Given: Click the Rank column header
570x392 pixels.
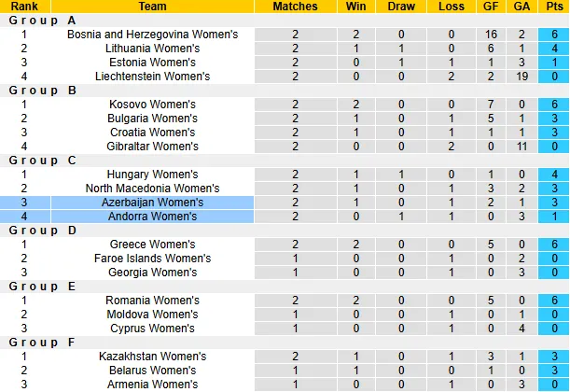Looking at the screenshot, I should pyautogui.click(x=24, y=7).
